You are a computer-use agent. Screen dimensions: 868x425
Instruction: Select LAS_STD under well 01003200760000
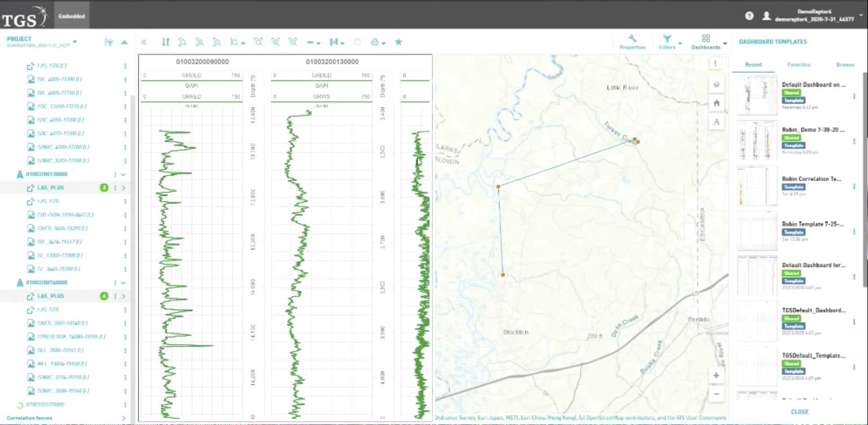(48, 310)
